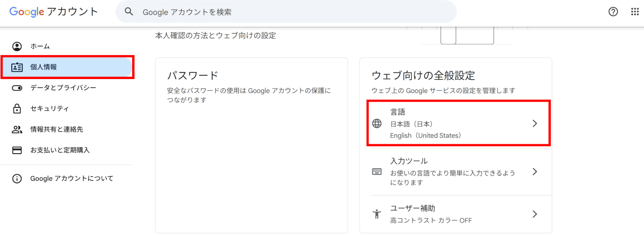Click the search magnifier icon

coord(129,12)
